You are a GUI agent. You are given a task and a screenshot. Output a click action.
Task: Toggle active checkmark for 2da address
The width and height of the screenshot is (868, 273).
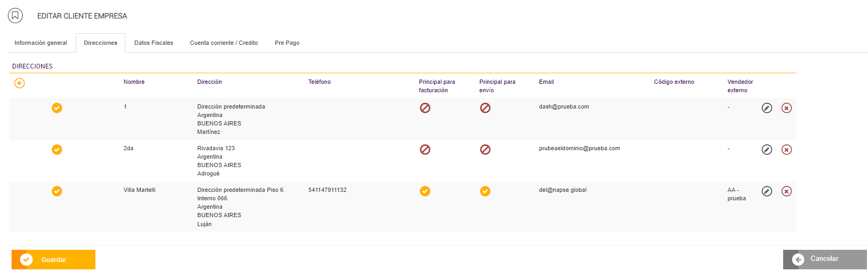pyautogui.click(x=57, y=150)
